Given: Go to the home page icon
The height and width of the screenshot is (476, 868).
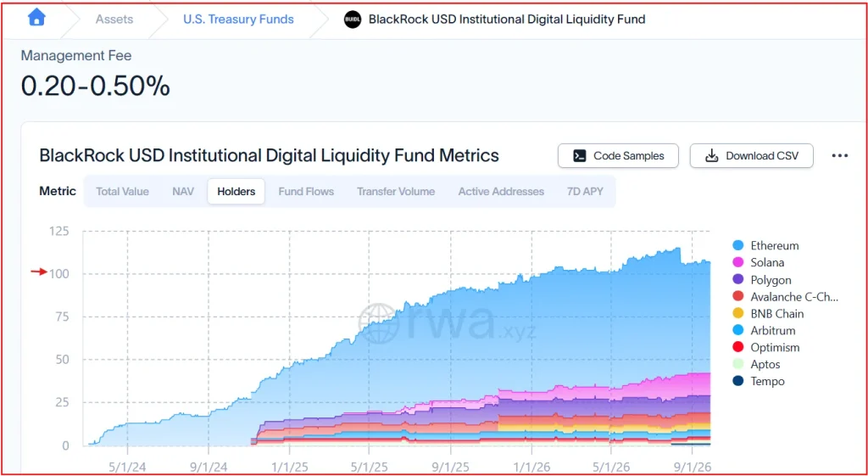Looking at the screenshot, I should [x=36, y=19].
